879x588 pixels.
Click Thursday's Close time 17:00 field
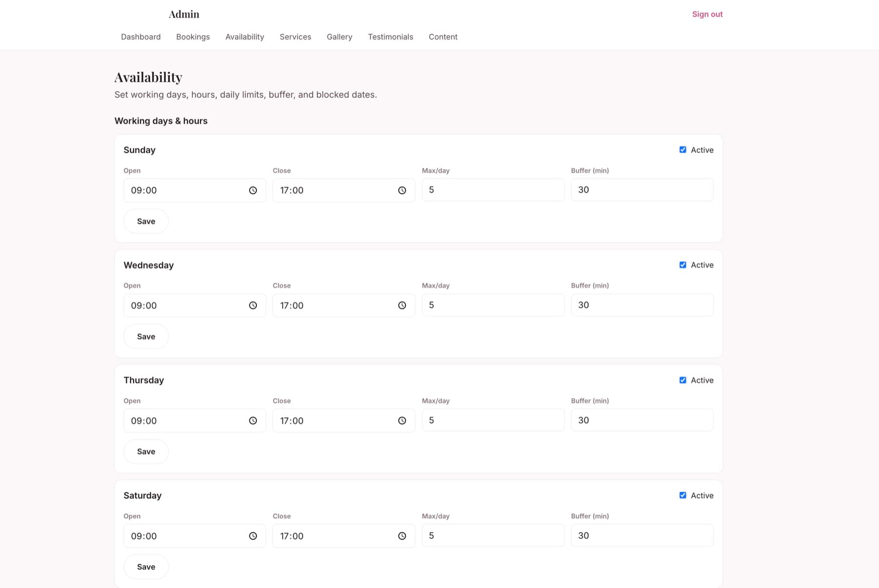click(x=344, y=421)
